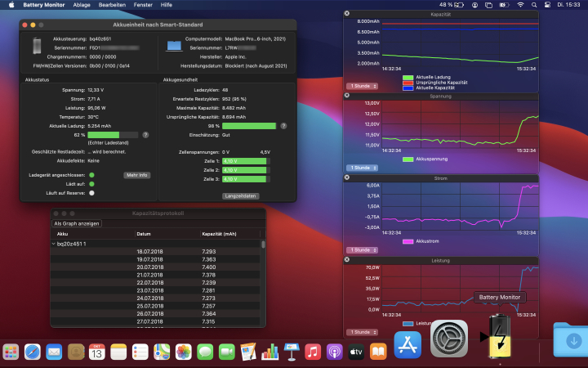Open Photos from the Dock
This screenshot has width=588, height=368.
pos(184,352)
